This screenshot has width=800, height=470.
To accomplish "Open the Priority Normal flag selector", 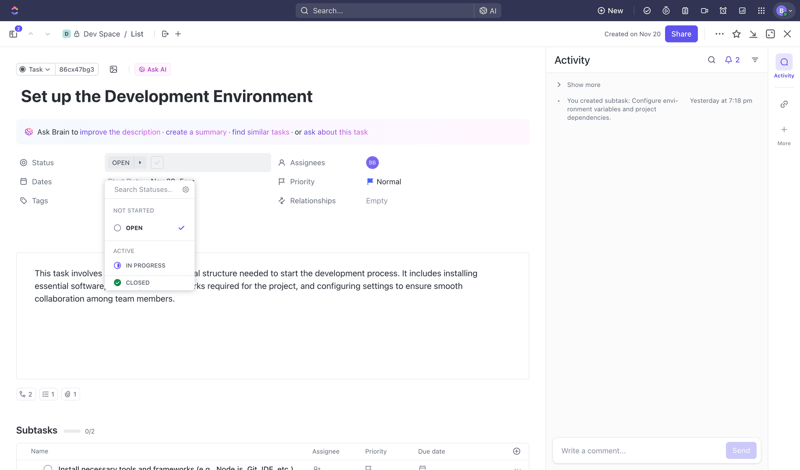I will click(384, 181).
